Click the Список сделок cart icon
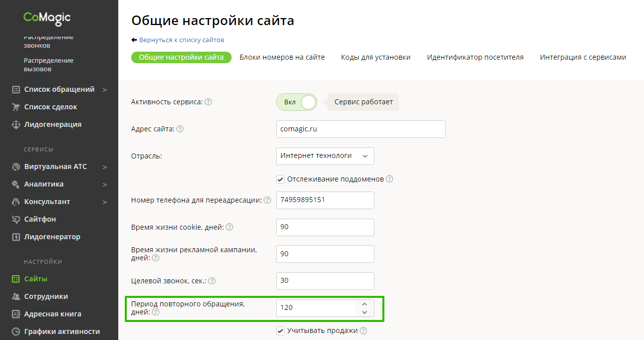 tap(16, 107)
